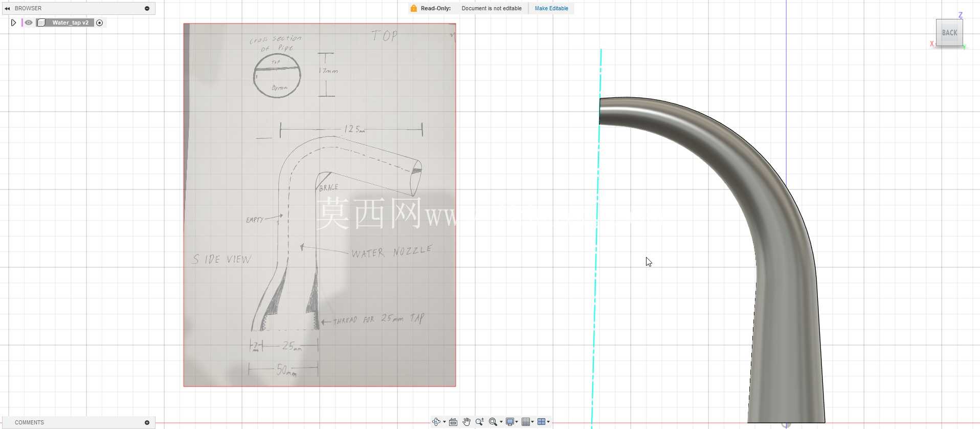This screenshot has height=429, width=980.
Task: Open Display Settings dropdown arrow
Action: (517, 422)
